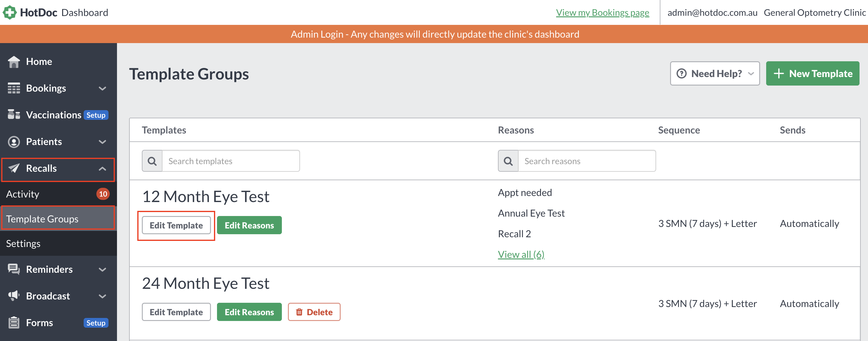Open the Forms sidebar item
This screenshot has height=341, width=868.
[x=58, y=322]
